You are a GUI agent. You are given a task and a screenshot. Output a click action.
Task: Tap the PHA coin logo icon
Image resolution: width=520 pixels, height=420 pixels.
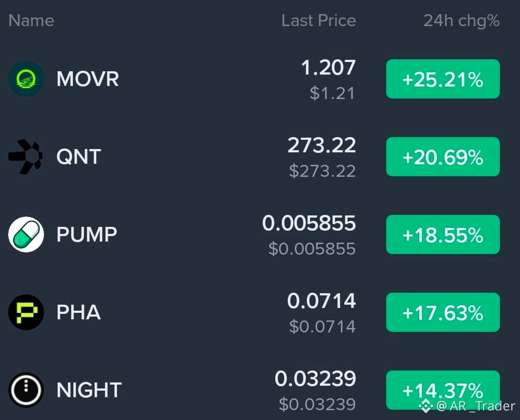[26, 312]
